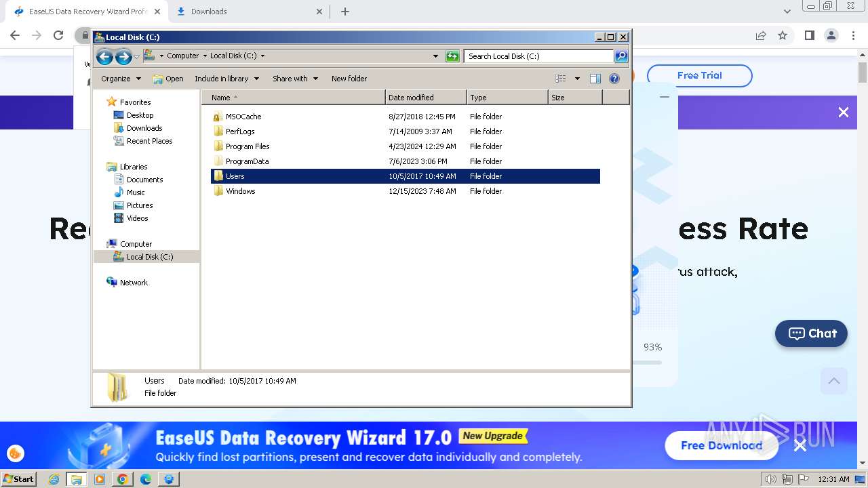Select the ProgramData folder
This screenshot has width=868, height=488.
[x=247, y=161]
